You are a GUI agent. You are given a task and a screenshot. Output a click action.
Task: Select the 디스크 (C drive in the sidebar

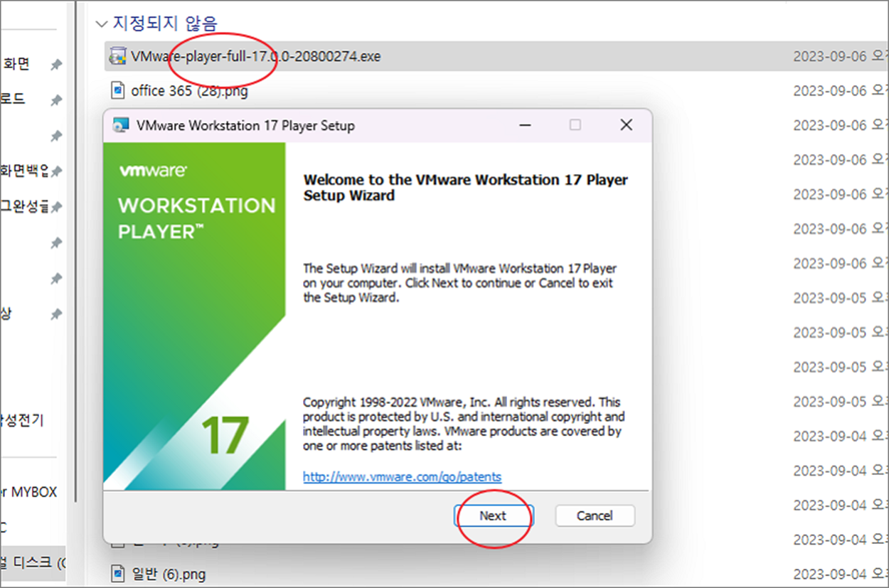(33, 562)
